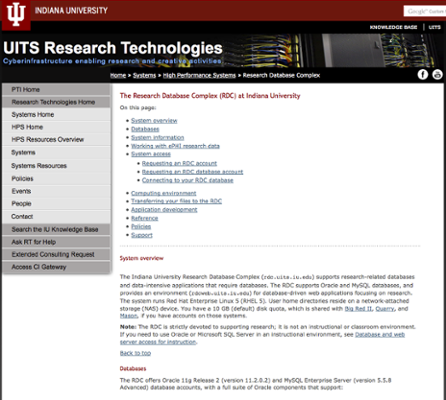This screenshot has width=446, height=400.
Task: Follow High Performance Systems breadcrumb link
Action: pos(199,75)
